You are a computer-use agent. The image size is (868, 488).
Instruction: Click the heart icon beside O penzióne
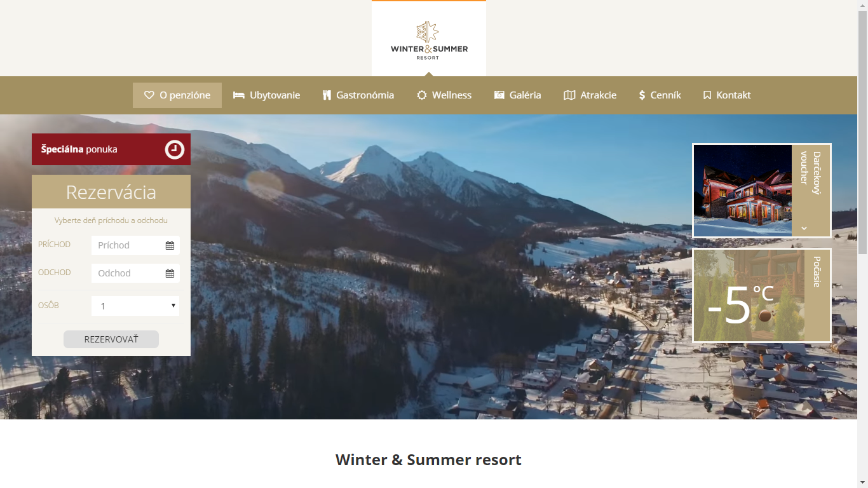[x=149, y=95]
